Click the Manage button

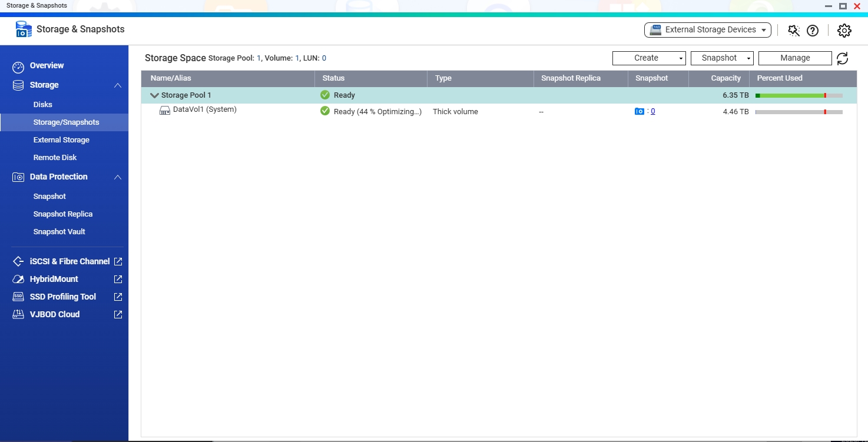point(795,58)
